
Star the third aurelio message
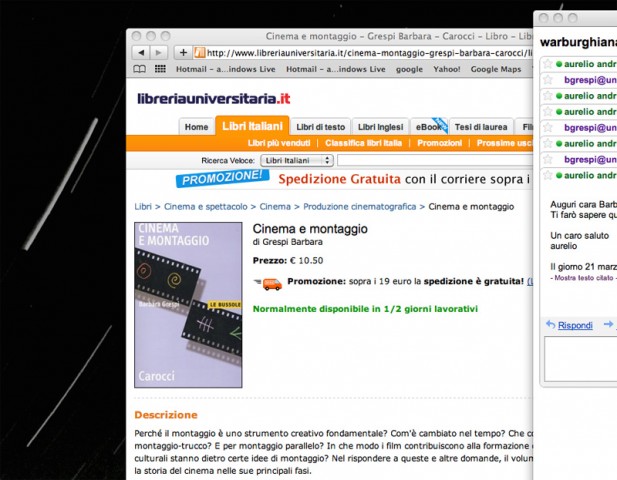coord(548,112)
